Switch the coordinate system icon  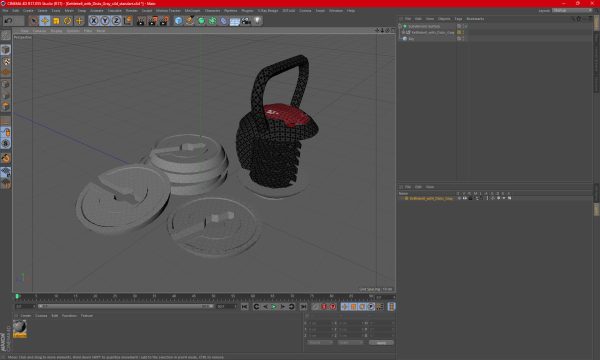[x=127, y=21]
